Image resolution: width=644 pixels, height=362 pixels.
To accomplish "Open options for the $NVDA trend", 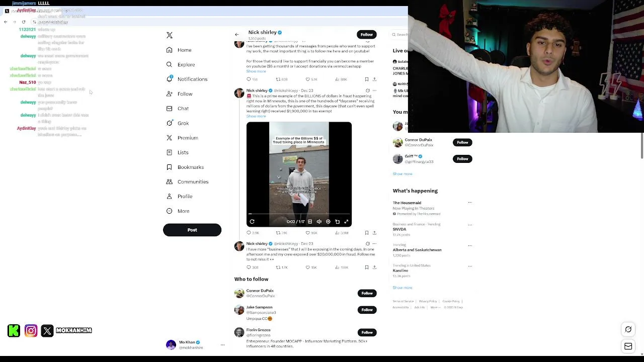I will coord(470,225).
